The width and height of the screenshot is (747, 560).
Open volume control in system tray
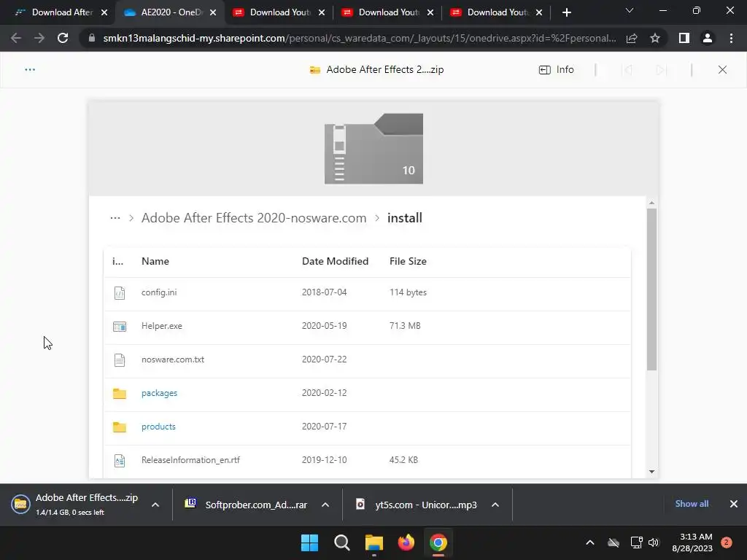[x=654, y=542]
